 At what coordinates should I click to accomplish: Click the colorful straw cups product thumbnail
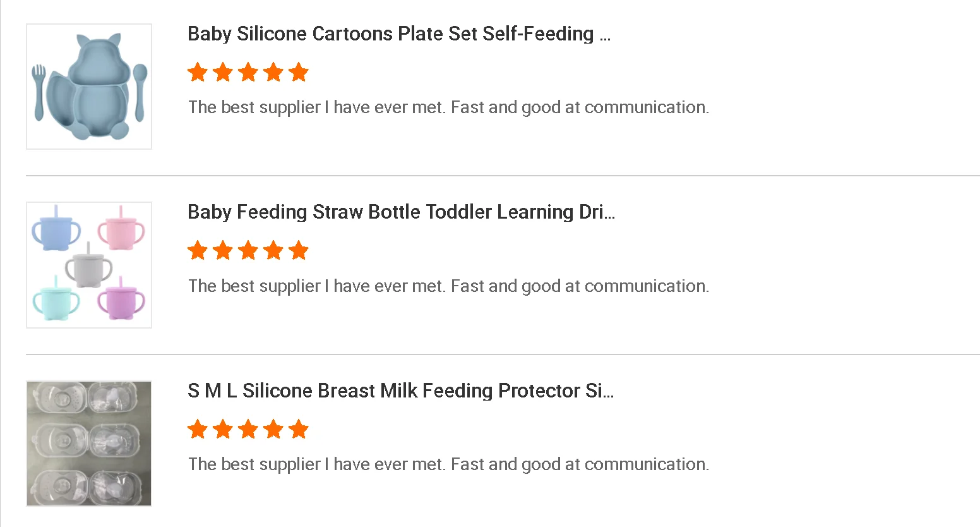tap(89, 265)
